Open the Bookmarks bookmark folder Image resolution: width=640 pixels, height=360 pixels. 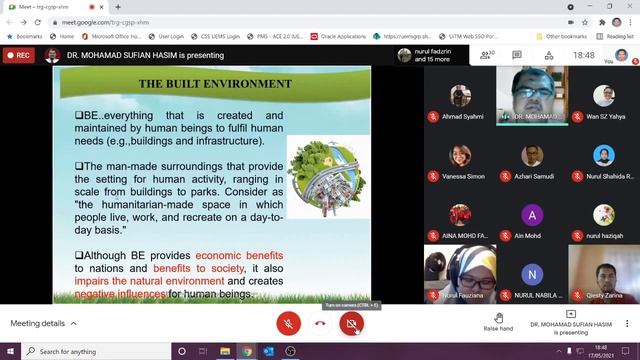pos(25,36)
